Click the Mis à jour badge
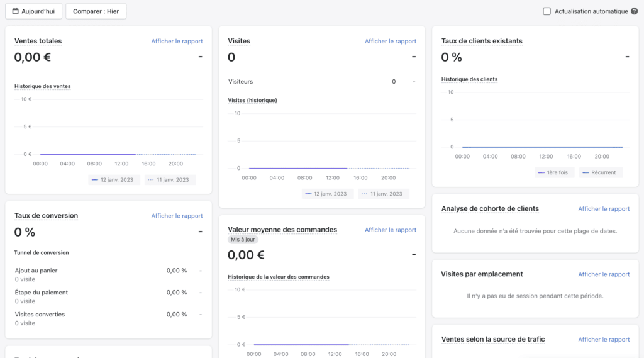Image resolution: width=644 pixels, height=358 pixels. coord(243,240)
